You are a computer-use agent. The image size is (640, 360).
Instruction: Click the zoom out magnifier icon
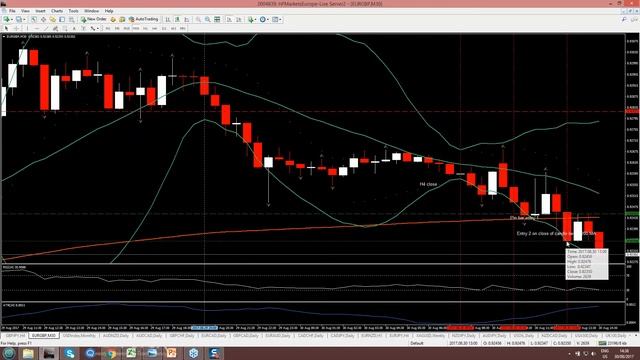207,19
